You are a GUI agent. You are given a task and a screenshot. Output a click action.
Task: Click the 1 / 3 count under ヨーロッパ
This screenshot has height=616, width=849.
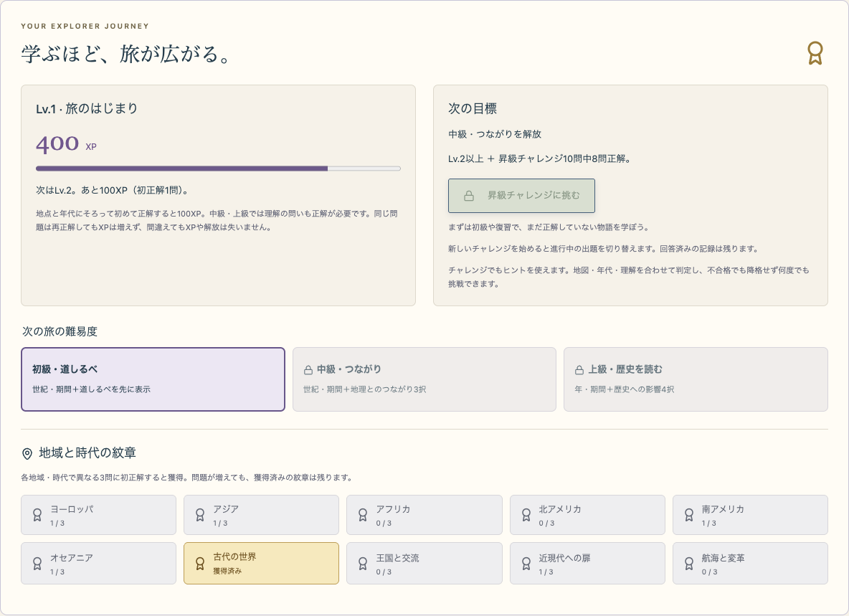point(57,523)
